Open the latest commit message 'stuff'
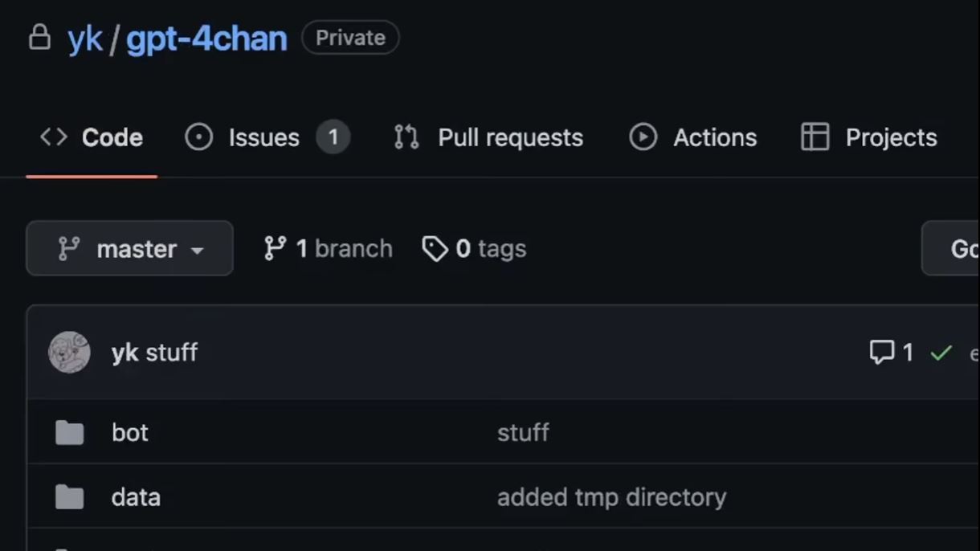The image size is (980, 551). [172, 353]
